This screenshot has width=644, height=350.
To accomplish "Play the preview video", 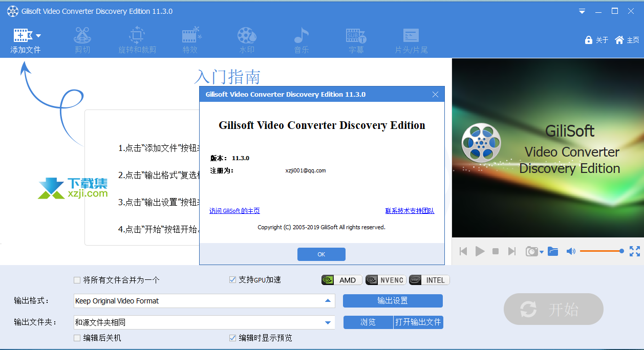I will 480,251.
